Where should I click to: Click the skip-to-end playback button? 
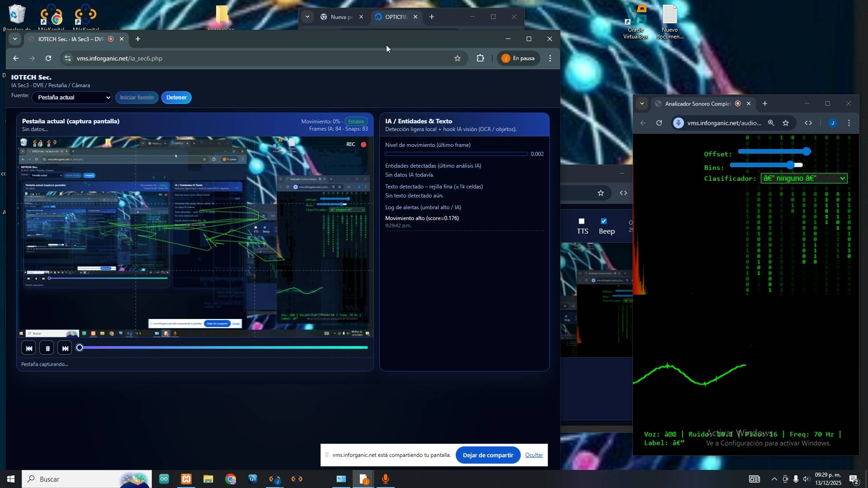[65, 348]
